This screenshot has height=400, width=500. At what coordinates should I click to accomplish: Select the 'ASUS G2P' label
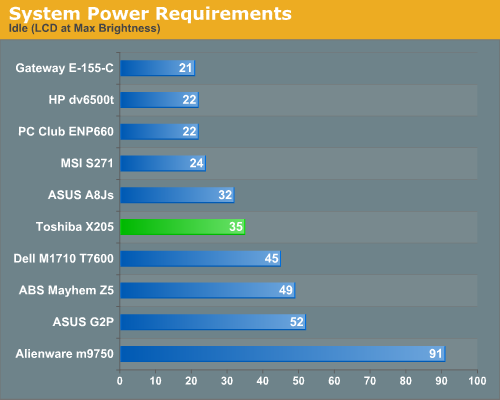(83, 322)
